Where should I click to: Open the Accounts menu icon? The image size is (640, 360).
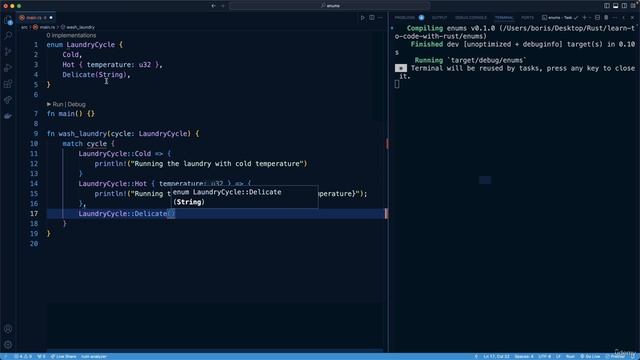(8, 329)
